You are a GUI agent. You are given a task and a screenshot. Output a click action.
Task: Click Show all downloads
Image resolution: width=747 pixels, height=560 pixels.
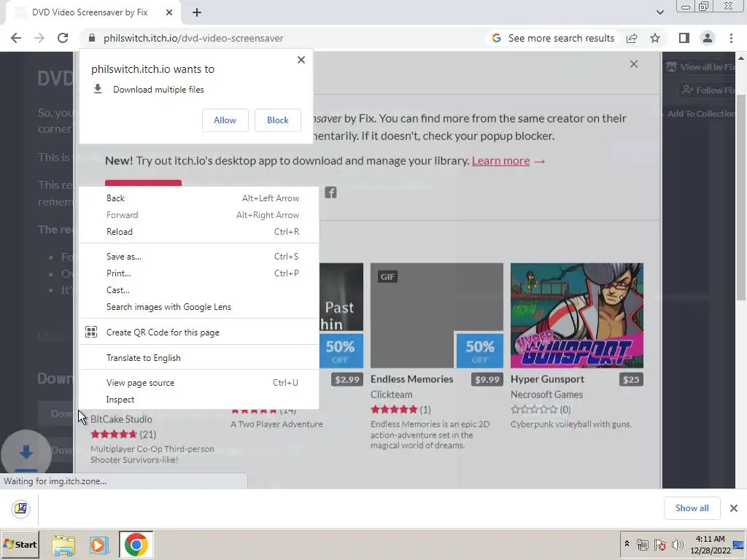click(x=692, y=508)
